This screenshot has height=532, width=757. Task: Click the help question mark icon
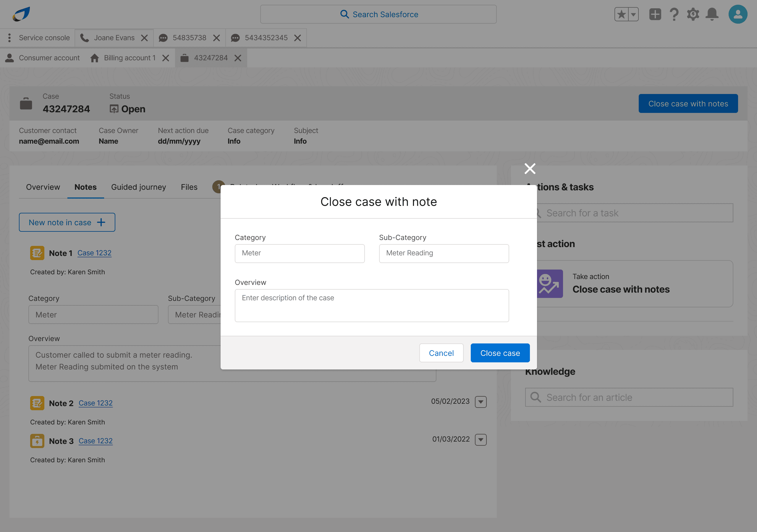point(674,14)
